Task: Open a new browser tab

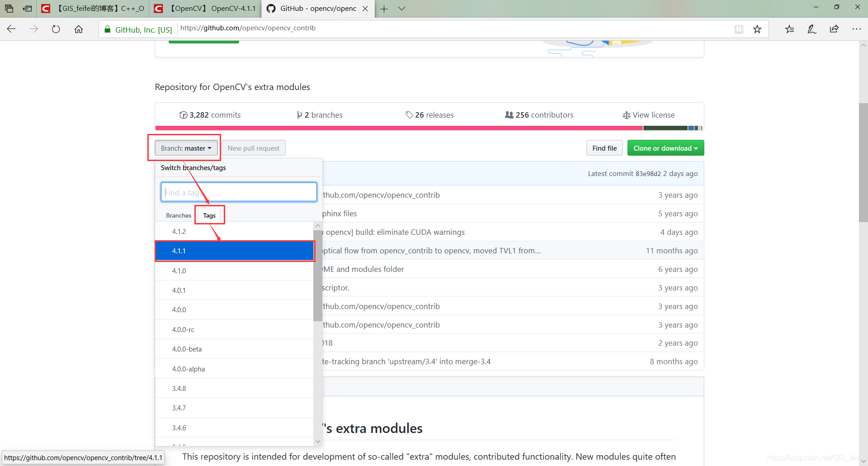Action: (384, 8)
